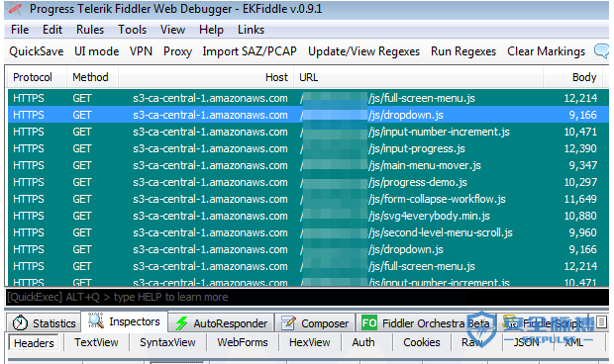Switch to the Inspectors tab
The width and height of the screenshot is (614, 364).
click(125, 321)
